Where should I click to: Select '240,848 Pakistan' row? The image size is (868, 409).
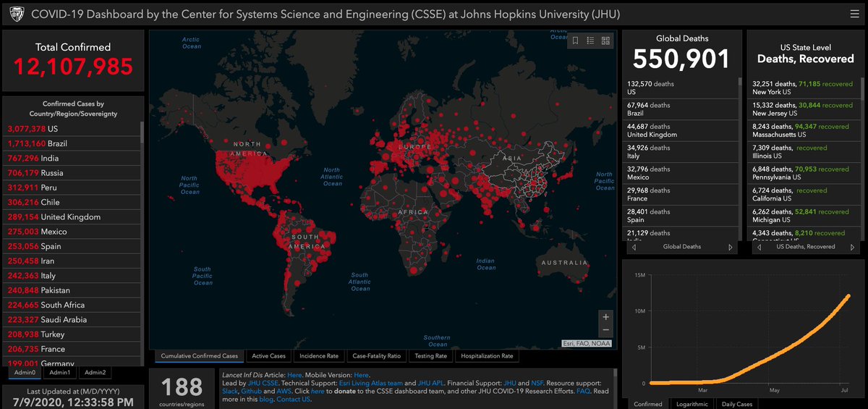(72, 290)
